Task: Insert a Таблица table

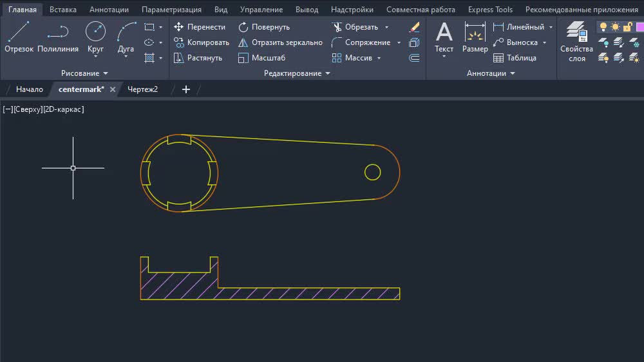Action: tap(515, 58)
